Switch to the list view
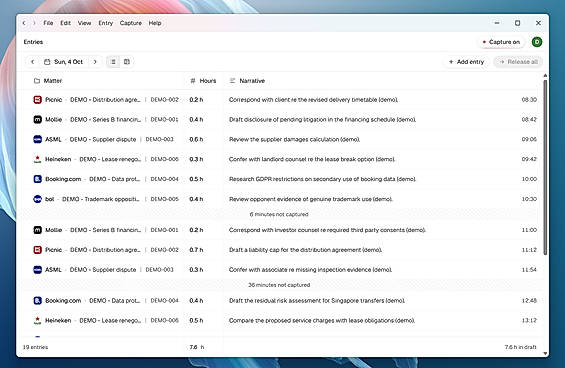This screenshot has height=368, width=565. (113, 62)
